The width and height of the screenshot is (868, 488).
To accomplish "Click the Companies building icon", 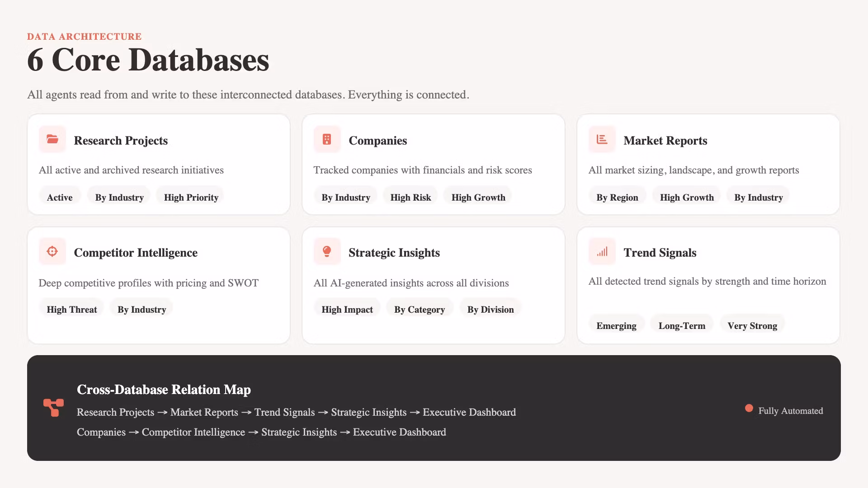I will point(327,139).
